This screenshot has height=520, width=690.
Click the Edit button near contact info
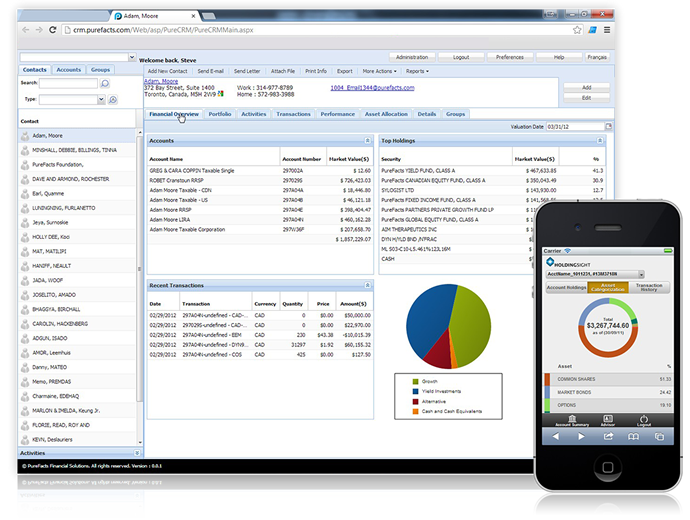[586, 98]
